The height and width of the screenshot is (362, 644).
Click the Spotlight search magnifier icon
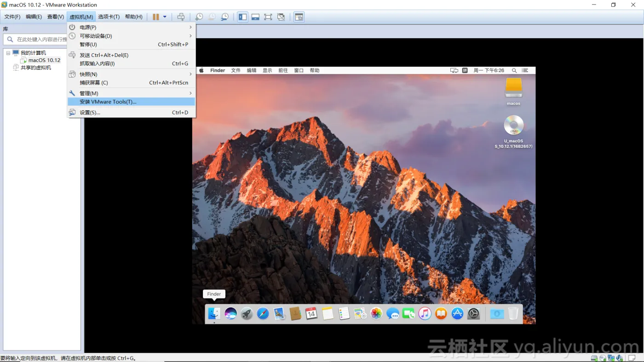pyautogui.click(x=514, y=70)
